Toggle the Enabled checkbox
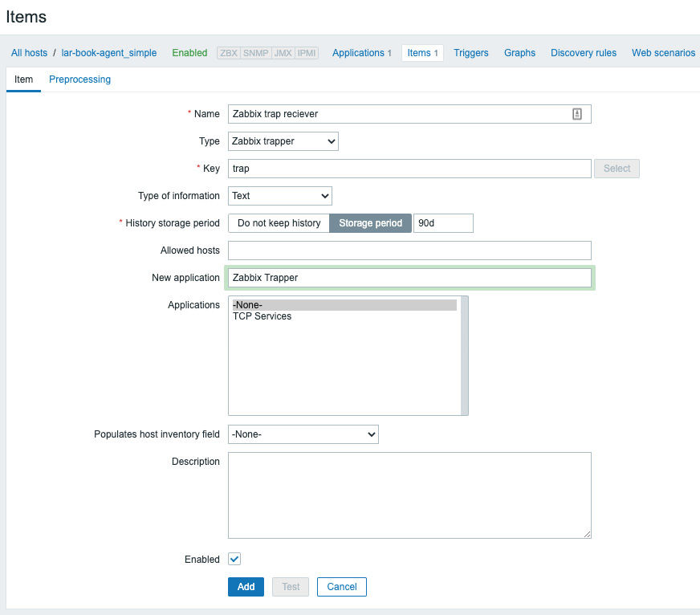Screen dimensions: 700x615 pos(234,559)
